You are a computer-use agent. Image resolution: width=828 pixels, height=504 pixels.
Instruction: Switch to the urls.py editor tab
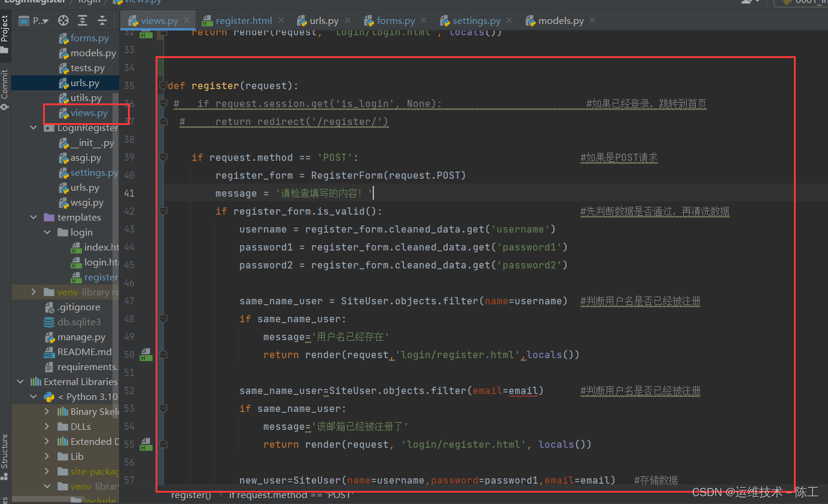324,21
